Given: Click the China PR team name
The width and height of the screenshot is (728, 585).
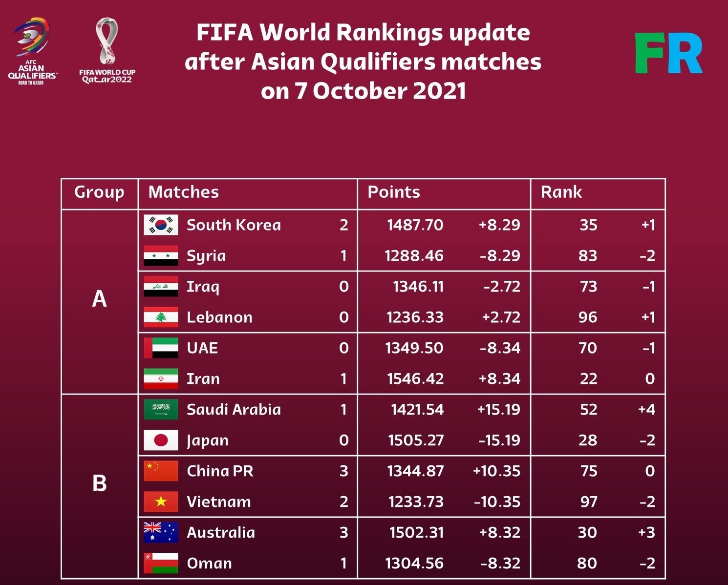Looking at the screenshot, I should pyautogui.click(x=220, y=471).
